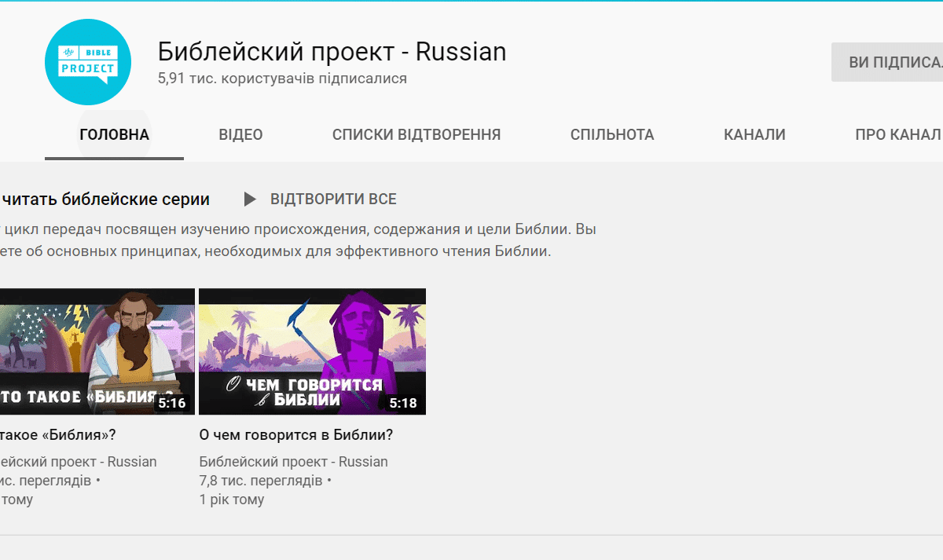Open the ПРО КАНАЛ tab
This screenshot has width=943, height=560.
pos(897,134)
